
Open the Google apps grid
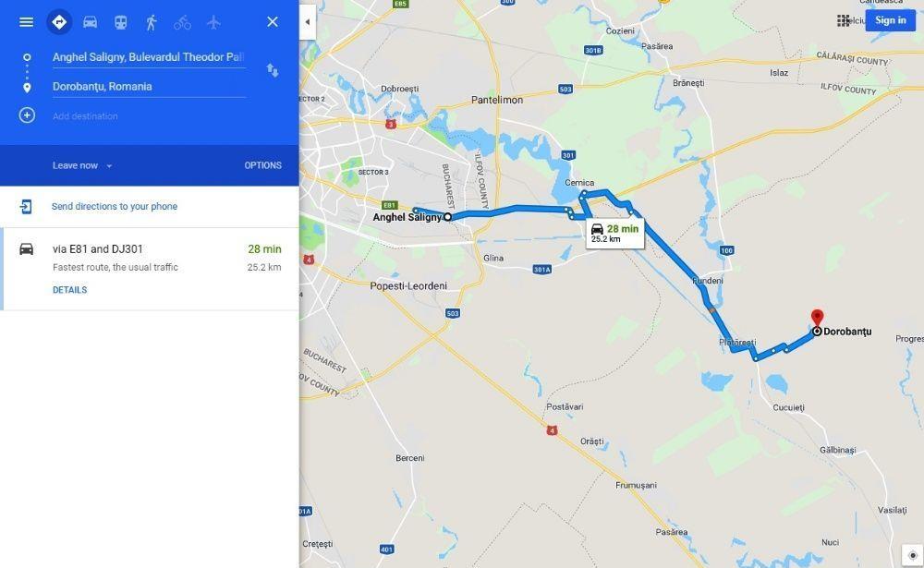pyautogui.click(x=844, y=20)
